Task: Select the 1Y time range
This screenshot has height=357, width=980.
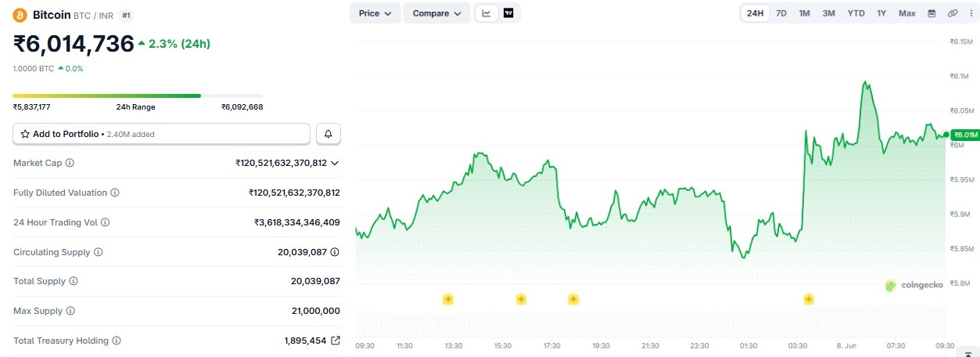Action: click(881, 13)
